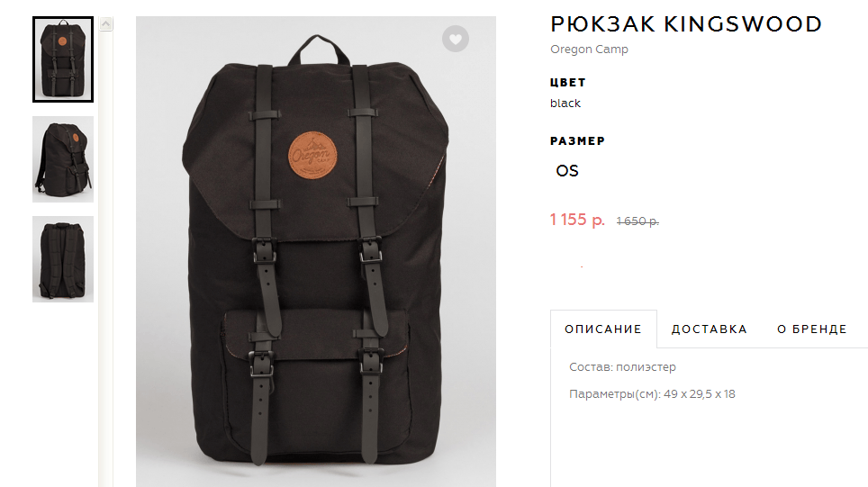The width and height of the screenshot is (868, 487).
Task: Show the side view backpack thumbnail
Action: click(63, 159)
